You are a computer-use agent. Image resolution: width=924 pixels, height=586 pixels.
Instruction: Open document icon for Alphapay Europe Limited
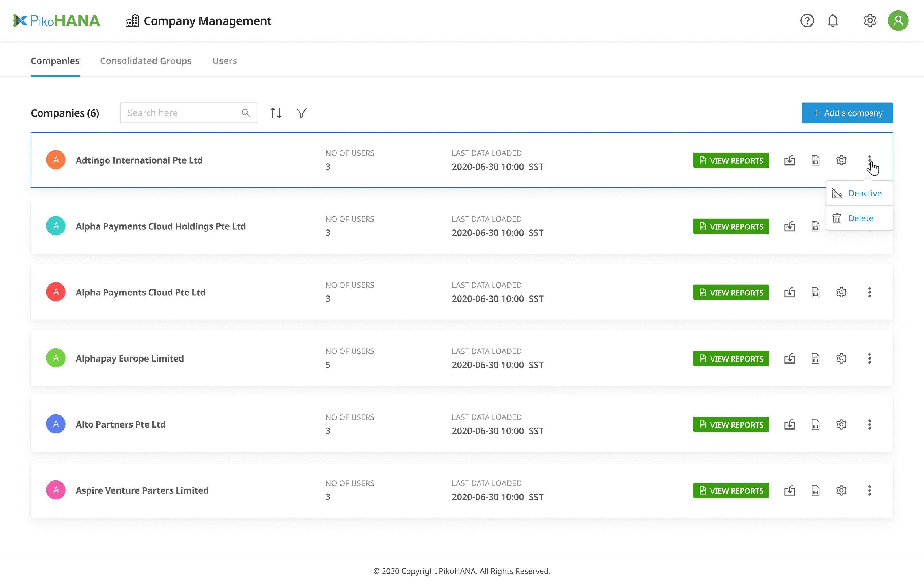click(x=815, y=358)
